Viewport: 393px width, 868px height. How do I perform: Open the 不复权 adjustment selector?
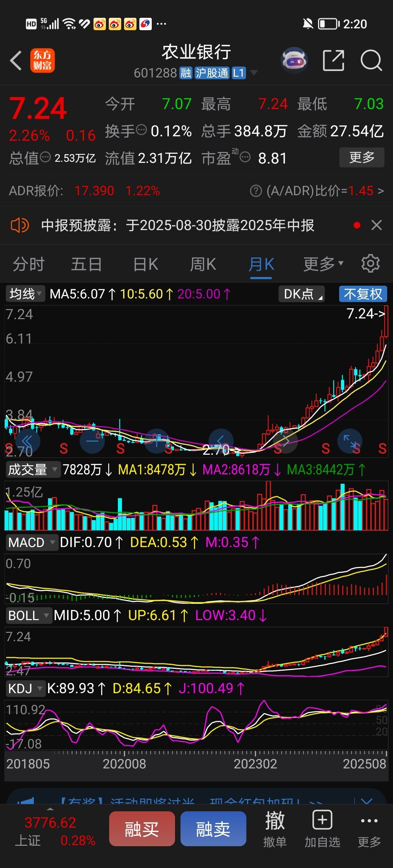[x=363, y=294]
